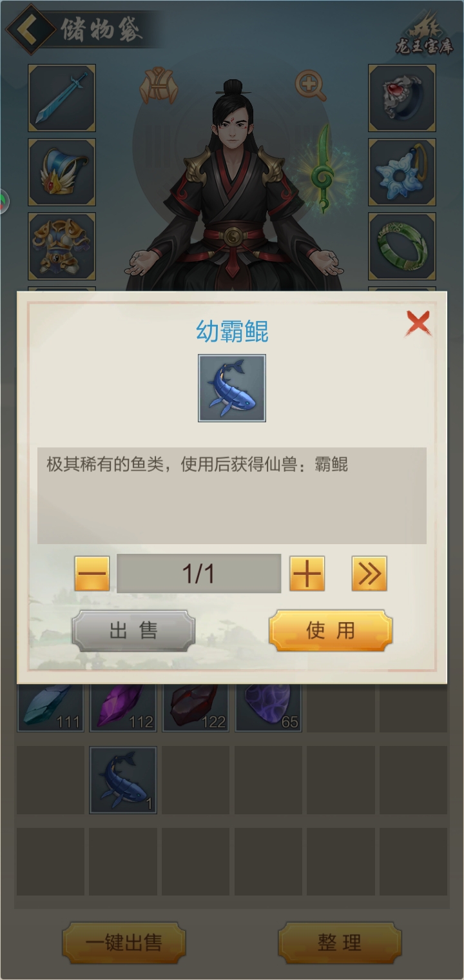Select the 幼霸鲲 fish in inventory grid

pyautogui.click(x=123, y=780)
